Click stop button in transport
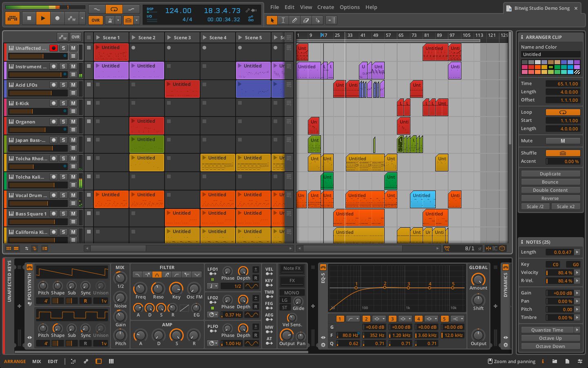Image resolution: width=588 pixels, height=368 pixels. pos(29,18)
